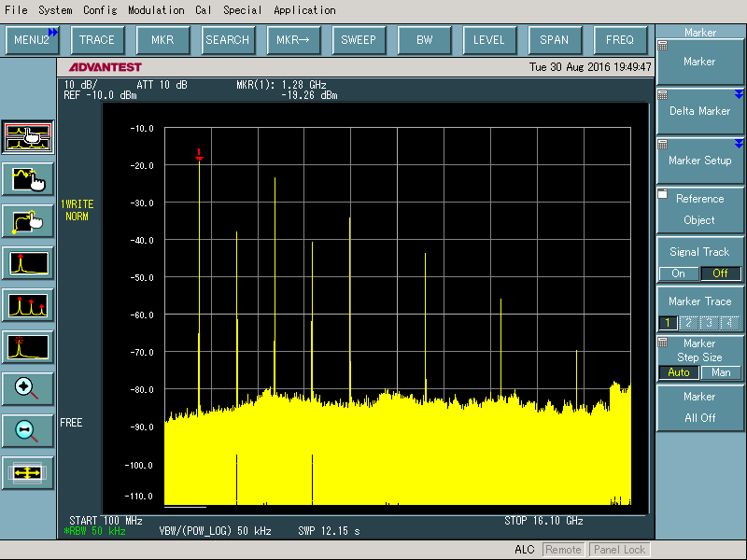Open the File menu
Screen dimensions: 747x560
tap(16, 10)
